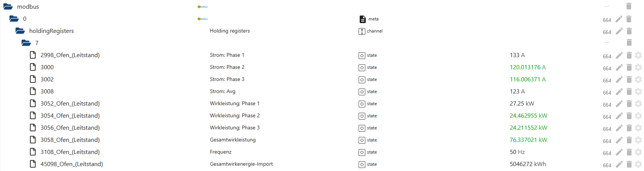The image size is (644, 171).
Task: Open settings gear for 45098_Ofen_(Leitstand)
Action: click(x=638, y=164)
